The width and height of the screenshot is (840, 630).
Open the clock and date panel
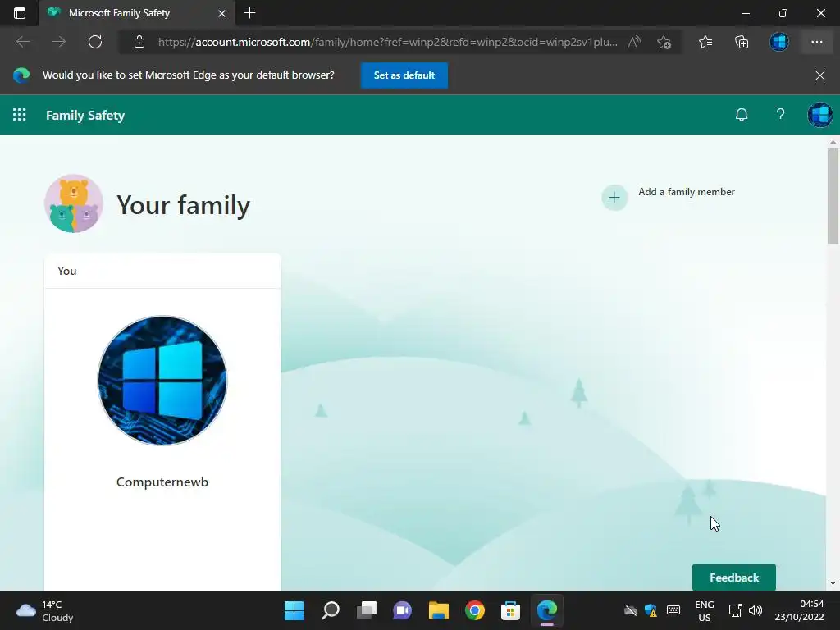click(x=798, y=610)
